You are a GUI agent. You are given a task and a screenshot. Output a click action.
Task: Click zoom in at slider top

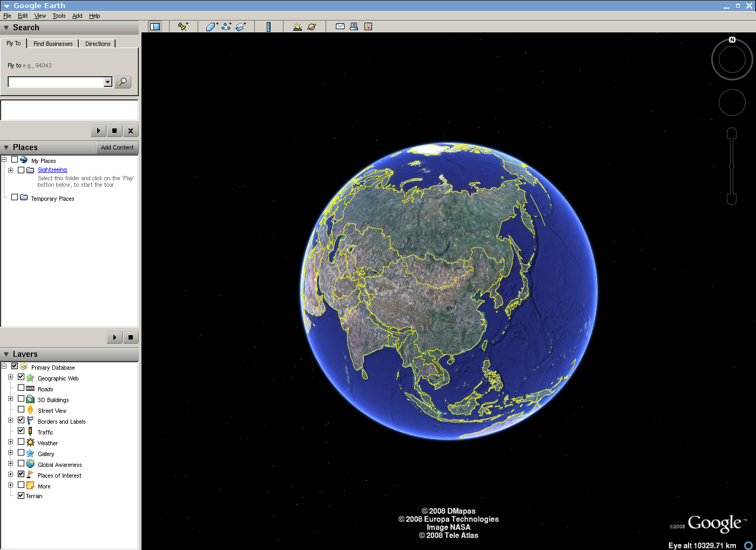coord(732,133)
